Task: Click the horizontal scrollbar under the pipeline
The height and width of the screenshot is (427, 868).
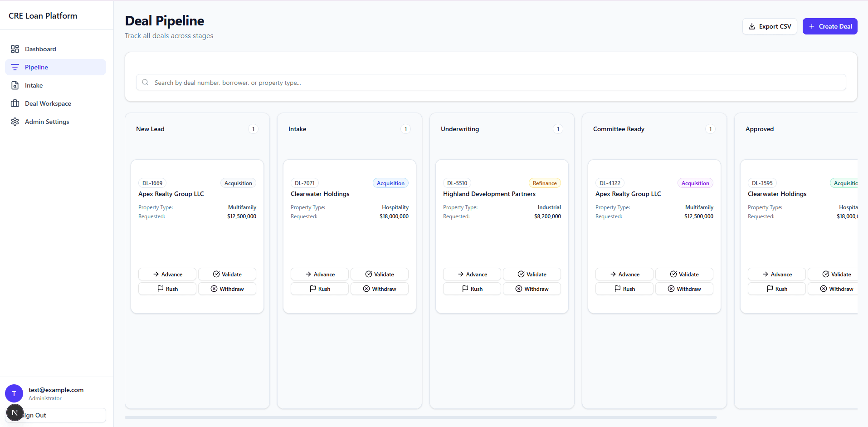Action: 421,417
